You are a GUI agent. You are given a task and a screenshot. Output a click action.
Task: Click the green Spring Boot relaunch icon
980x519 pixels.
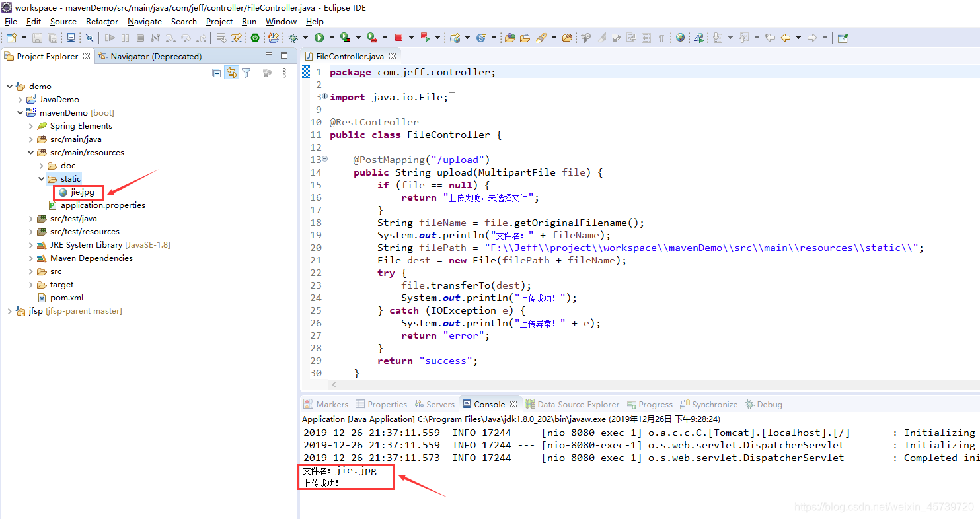point(255,38)
